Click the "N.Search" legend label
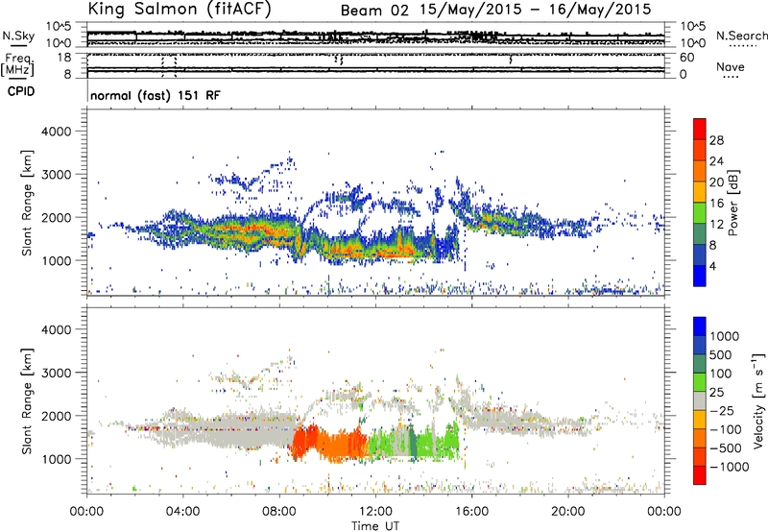This screenshot has width=768, height=532. coord(741,36)
